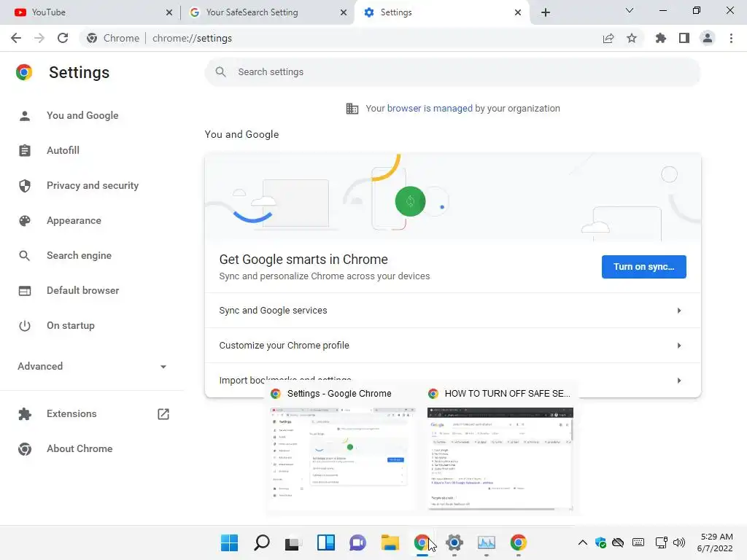Close the YouTube tab
Viewport: 747px width, 560px height.
[169, 12]
